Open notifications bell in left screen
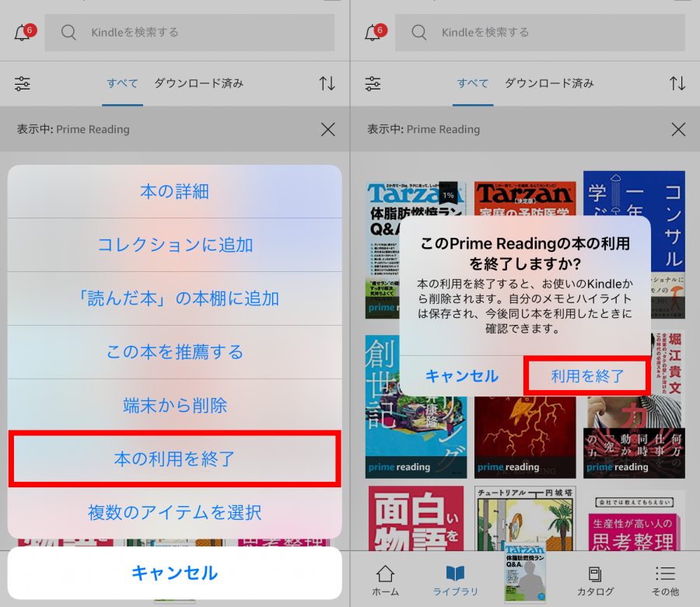This screenshot has height=607, width=700. coord(23,33)
